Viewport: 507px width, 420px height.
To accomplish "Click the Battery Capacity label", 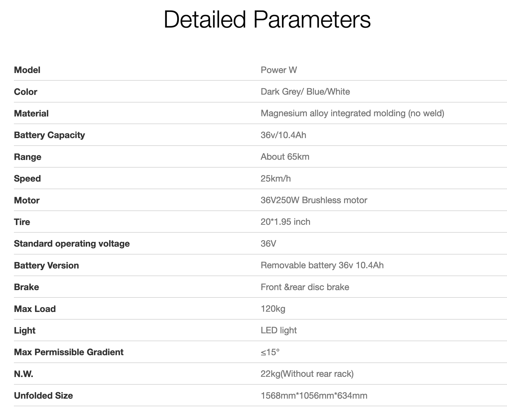I will pyautogui.click(x=49, y=135).
